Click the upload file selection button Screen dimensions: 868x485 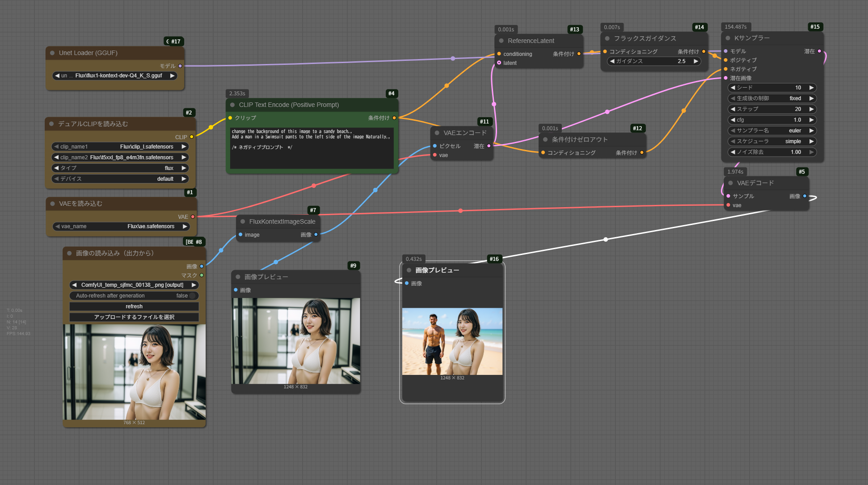click(x=134, y=317)
